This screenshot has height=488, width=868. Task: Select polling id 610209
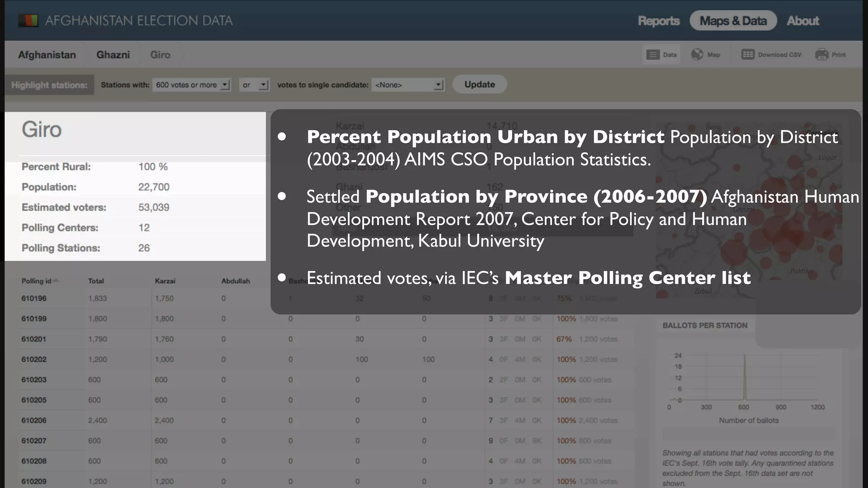(x=34, y=481)
